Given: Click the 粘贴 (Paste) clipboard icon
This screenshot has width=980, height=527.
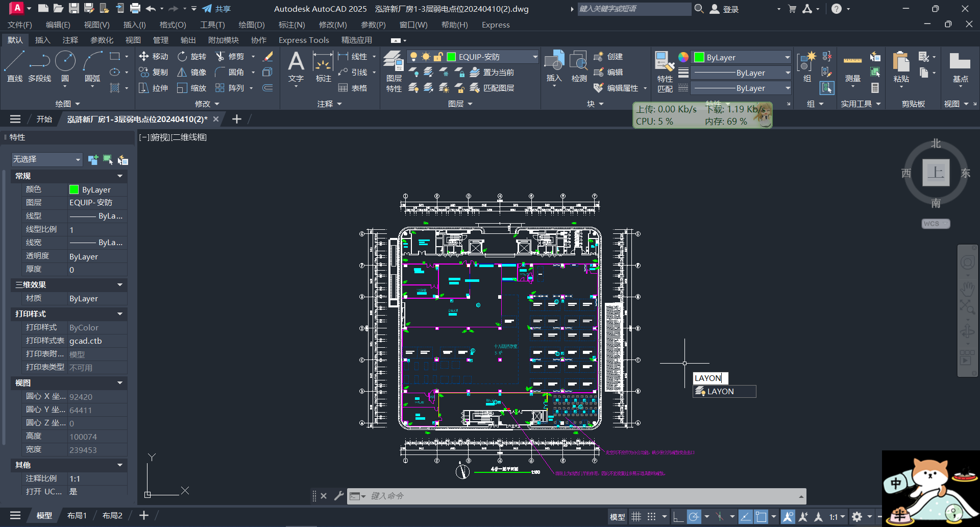Looking at the screenshot, I should (901, 67).
